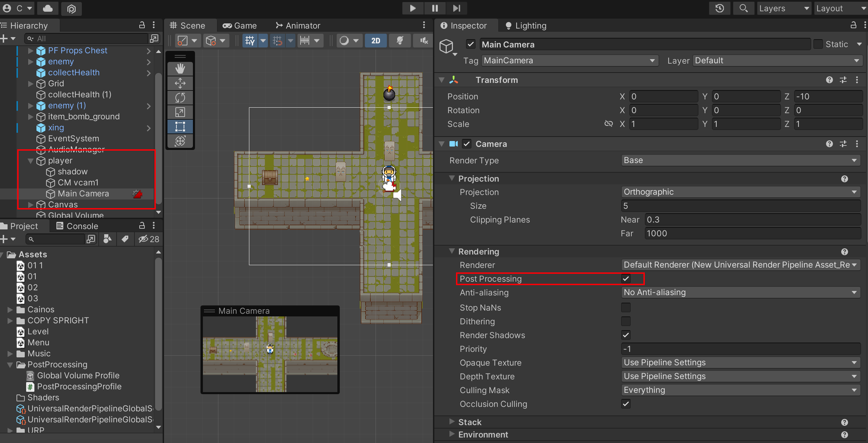Viewport: 868px width, 443px height.
Task: Activate the Rotate tool
Action: click(181, 97)
